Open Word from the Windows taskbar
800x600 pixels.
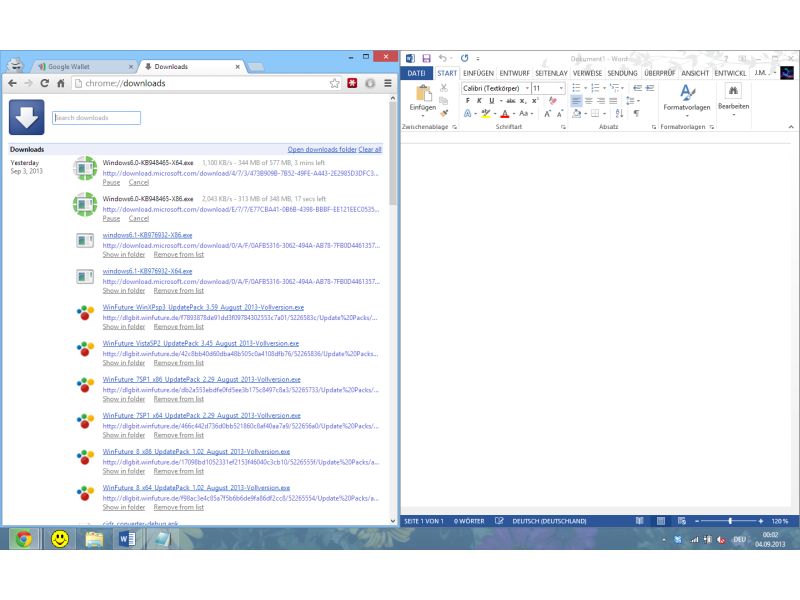[127, 538]
